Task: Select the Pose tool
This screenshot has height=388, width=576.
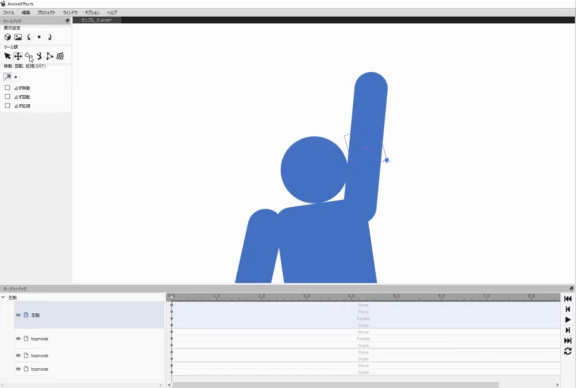Action: pyautogui.click(x=39, y=56)
